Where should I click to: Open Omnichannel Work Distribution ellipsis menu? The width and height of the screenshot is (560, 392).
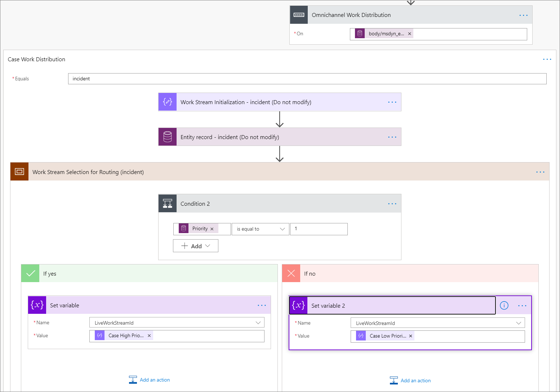pyautogui.click(x=523, y=15)
